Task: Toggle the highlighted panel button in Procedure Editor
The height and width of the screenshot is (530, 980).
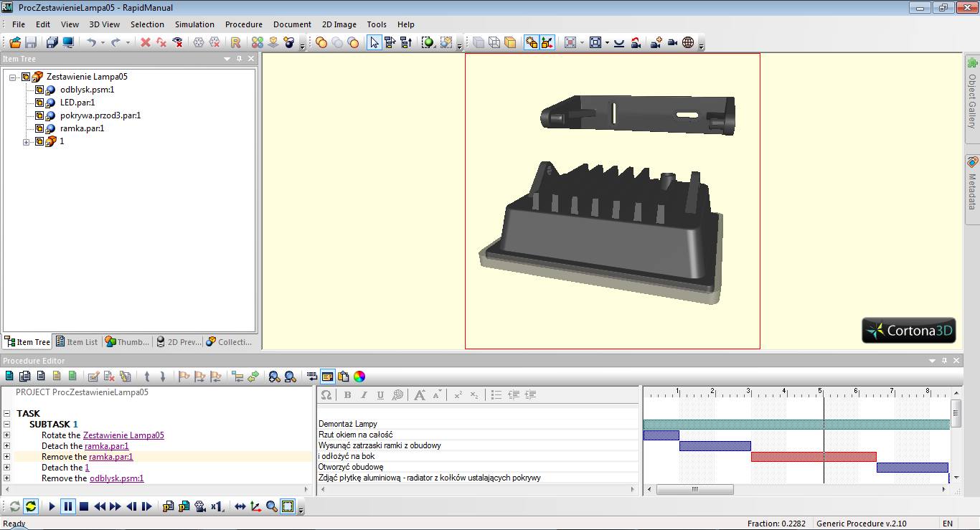Action: 328,377
